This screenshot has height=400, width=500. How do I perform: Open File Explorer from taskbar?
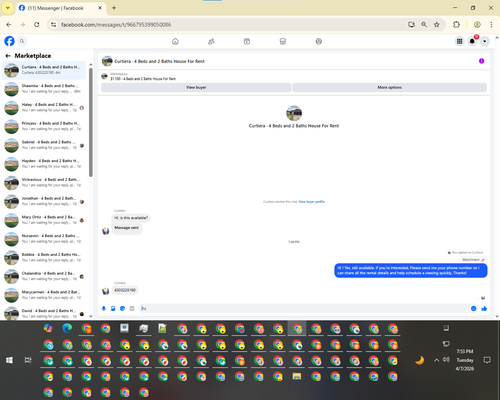click(x=297, y=376)
